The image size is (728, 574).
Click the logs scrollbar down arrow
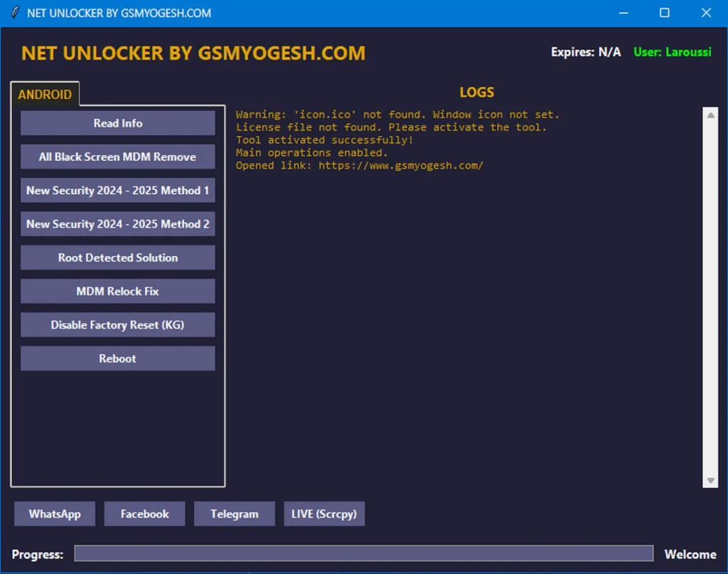click(710, 480)
